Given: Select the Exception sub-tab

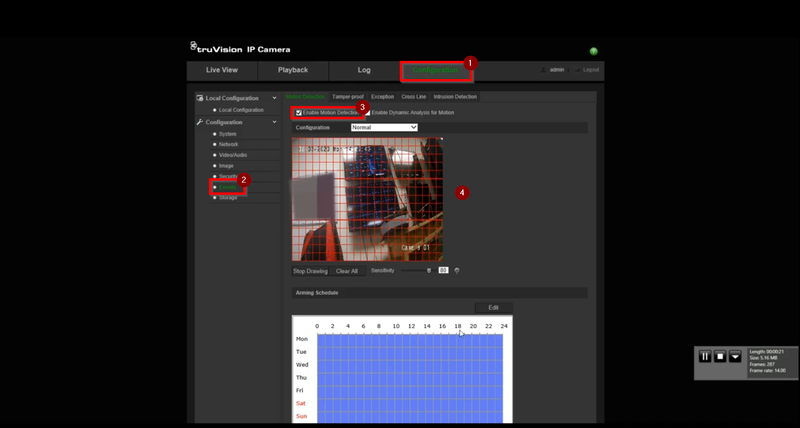Looking at the screenshot, I should [383, 97].
